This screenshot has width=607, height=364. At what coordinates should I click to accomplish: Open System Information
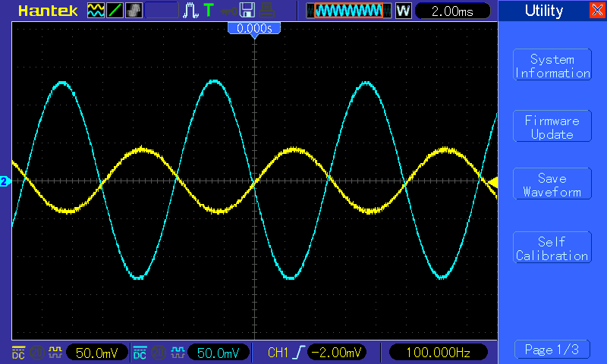(x=552, y=65)
